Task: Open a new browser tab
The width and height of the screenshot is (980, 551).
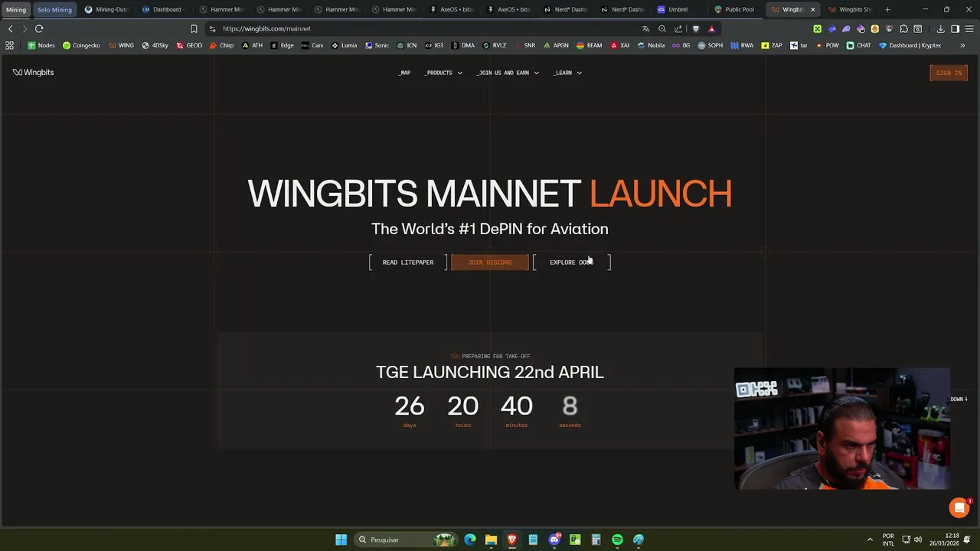Action: (887, 9)
